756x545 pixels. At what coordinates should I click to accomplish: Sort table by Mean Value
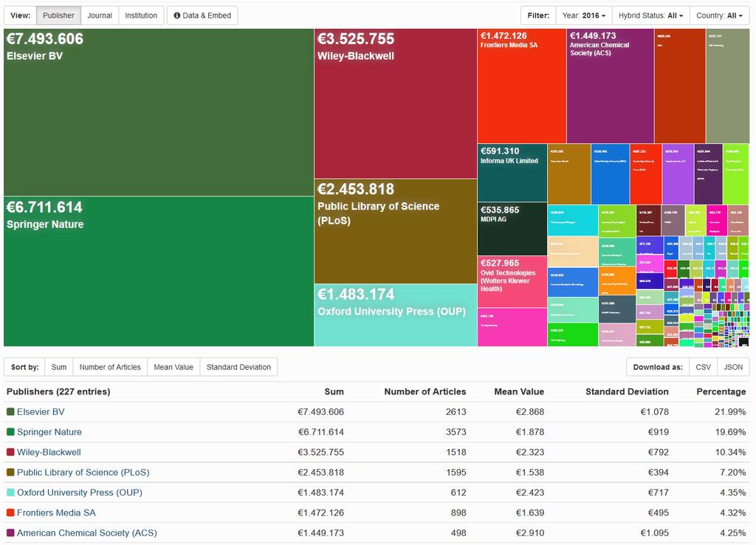click(x=173, y=367)
